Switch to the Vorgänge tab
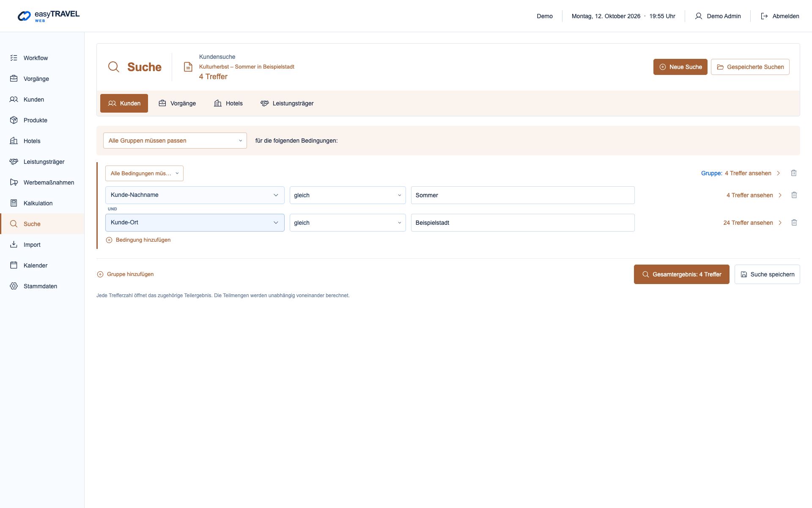 [177, 103]
